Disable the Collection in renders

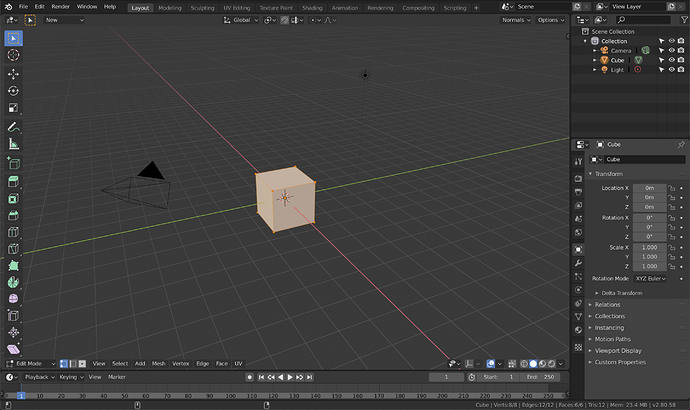pos(681,41)
